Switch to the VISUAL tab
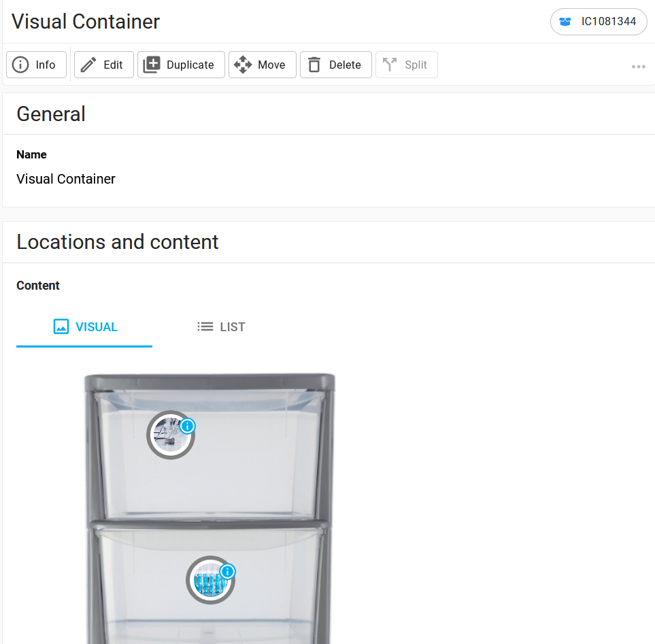Image resolution: width=655 pixels, height=644 pixels. 84,327
